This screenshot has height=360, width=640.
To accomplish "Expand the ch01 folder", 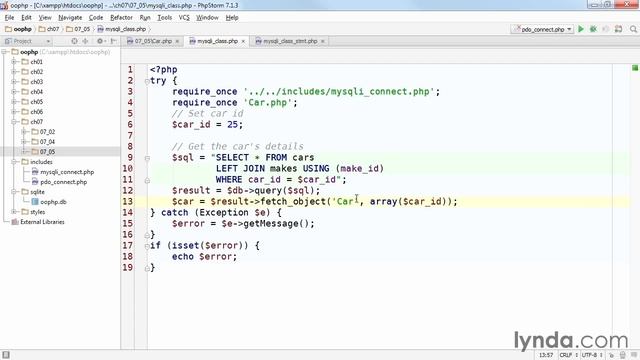I will pos(14,62).
